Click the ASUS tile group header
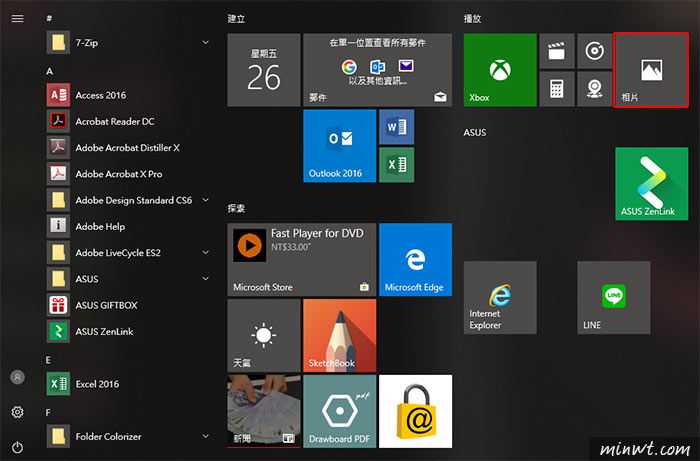The image size is (700, 461). [x=475, y=133]
